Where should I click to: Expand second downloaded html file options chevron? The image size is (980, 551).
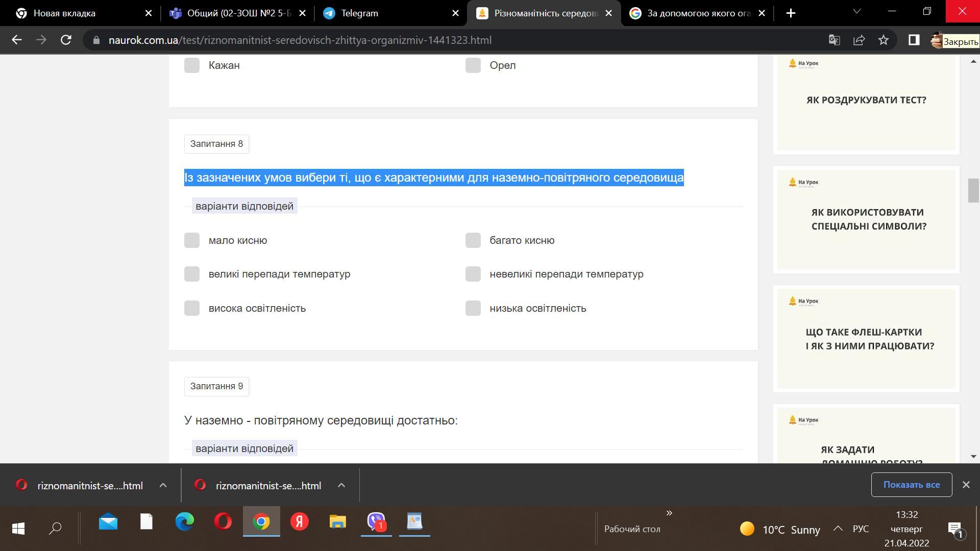click(341, 486)
